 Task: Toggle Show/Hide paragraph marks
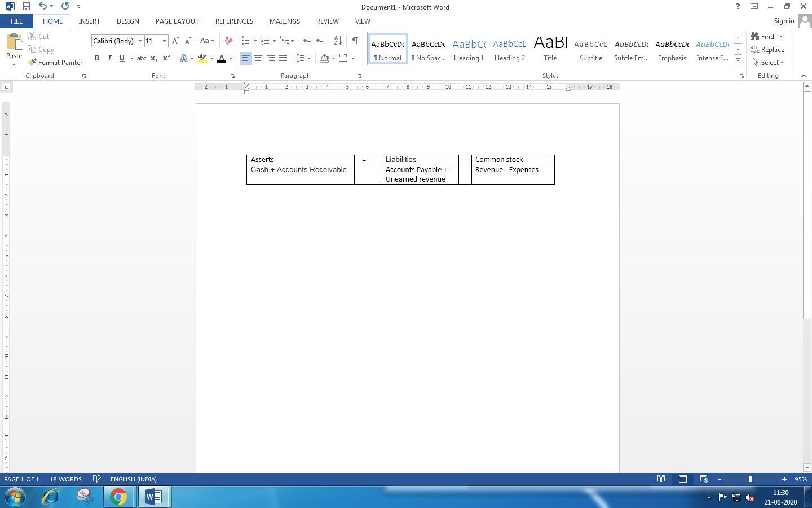355,41
